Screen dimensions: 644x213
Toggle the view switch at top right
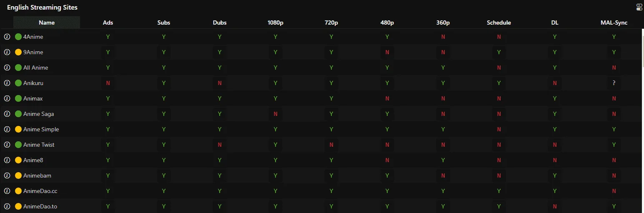pos(639,7)
